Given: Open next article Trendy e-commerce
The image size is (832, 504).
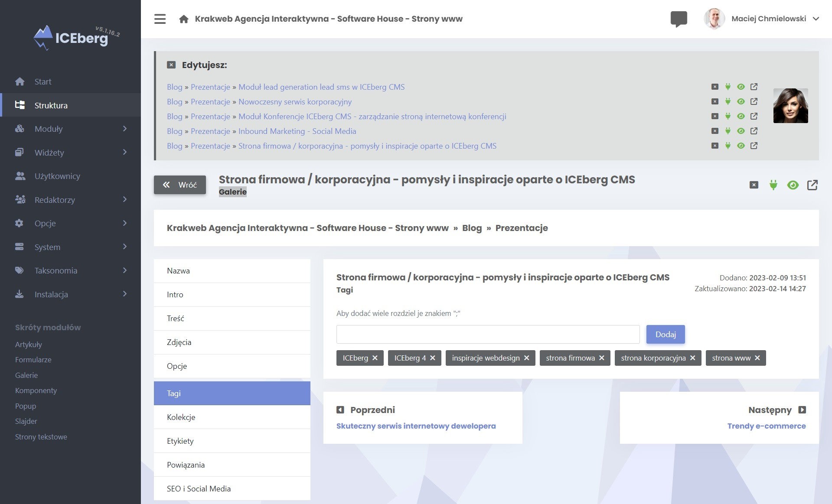Looking at the screenshot, I should coord(767,426).
